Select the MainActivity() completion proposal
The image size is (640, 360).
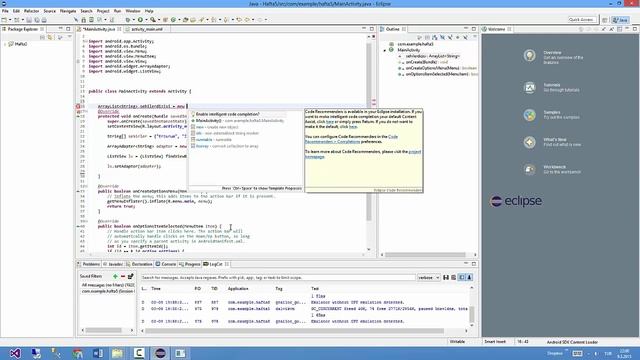coord(237,121)
